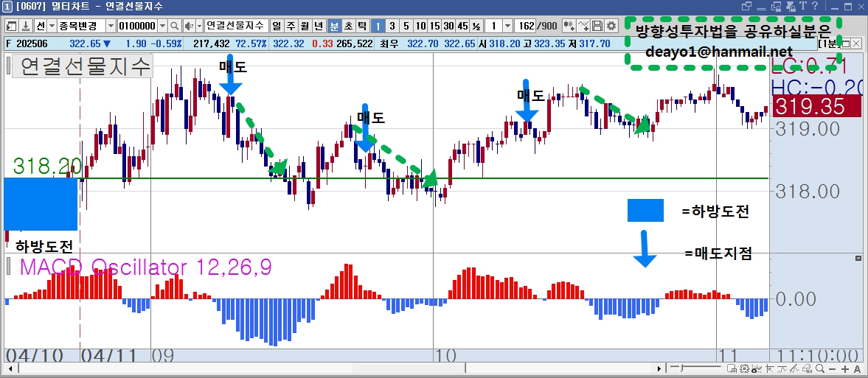Open the 선 type dropdown arrow
The image size is (868, 378).
(52, 26)
